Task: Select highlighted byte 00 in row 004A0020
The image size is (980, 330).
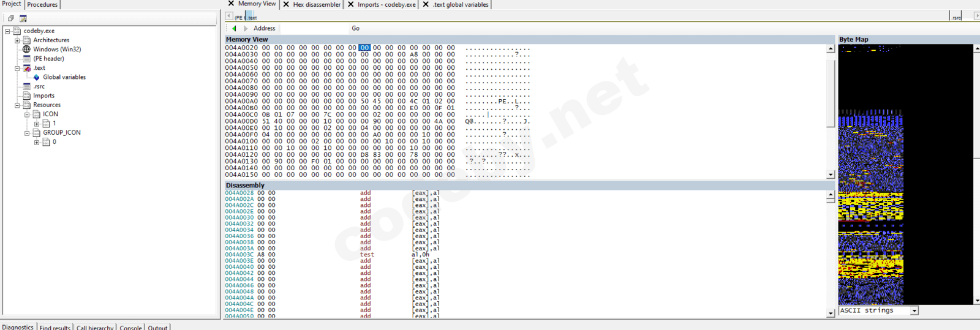Action: (364, 48)
